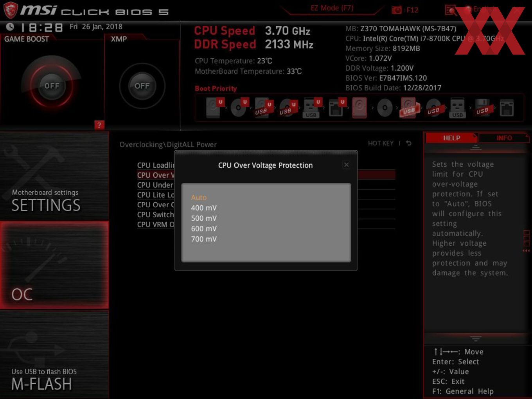
Task: Click the clock icon beside the time
Action: coord(10,27)
